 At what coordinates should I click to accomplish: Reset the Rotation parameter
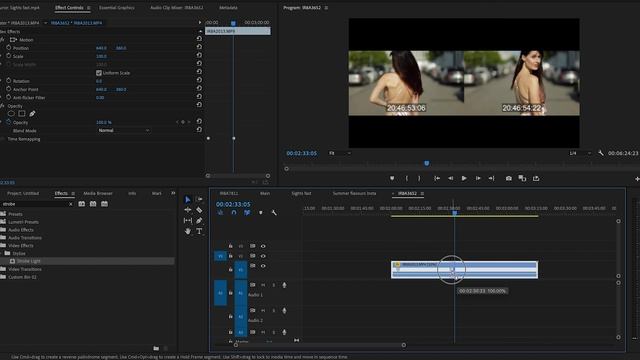click(199, 80)
